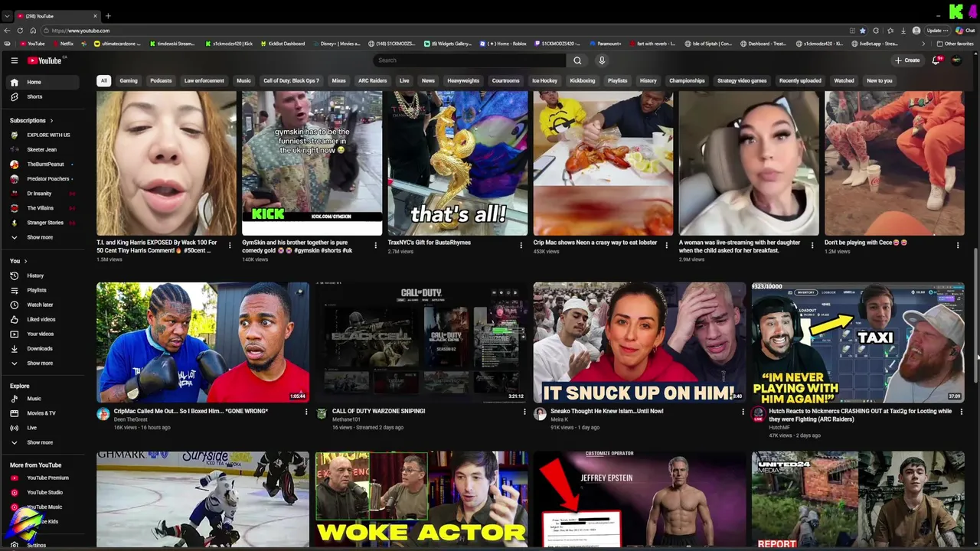980x551 pixels.
Task: Click the browser back arrow
Action: click(x=7, y=31)
